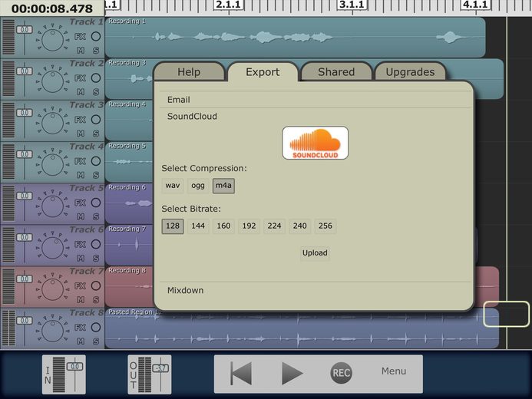
Task: Arm Track 3 record circle
Action: (96, 120)
